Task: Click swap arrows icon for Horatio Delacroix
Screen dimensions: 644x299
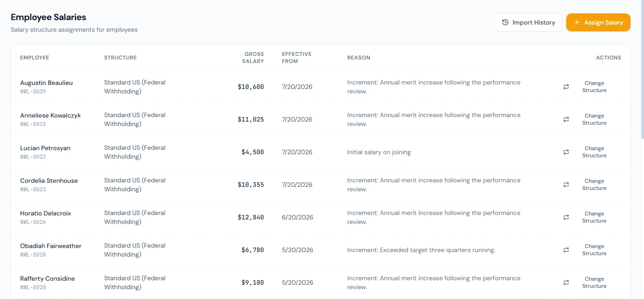Action: tap(566, 217)
